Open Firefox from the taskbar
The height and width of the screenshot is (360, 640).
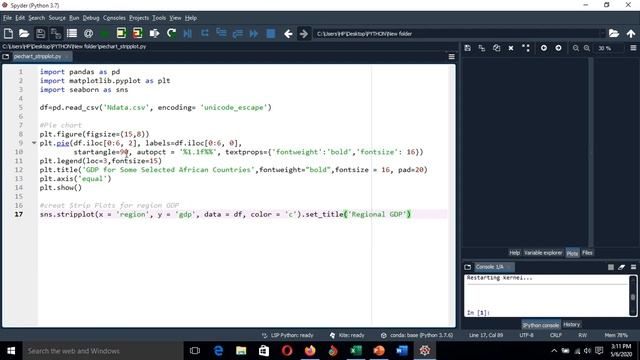(x=310, y=351)
